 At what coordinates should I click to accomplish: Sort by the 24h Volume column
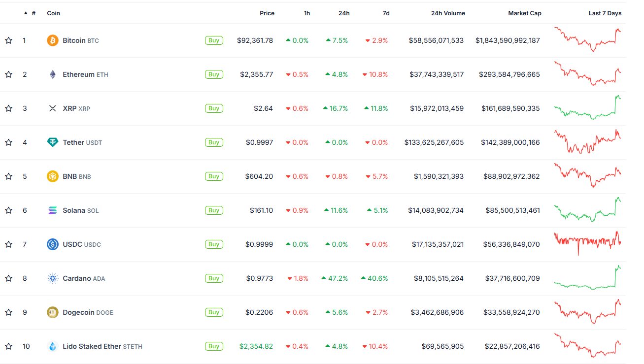(448, 13)
